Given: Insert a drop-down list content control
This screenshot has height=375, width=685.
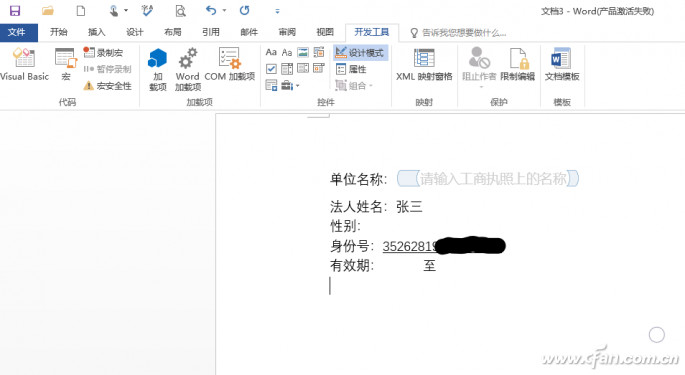Looking at the screenshot, I should [x=303, y=68].
